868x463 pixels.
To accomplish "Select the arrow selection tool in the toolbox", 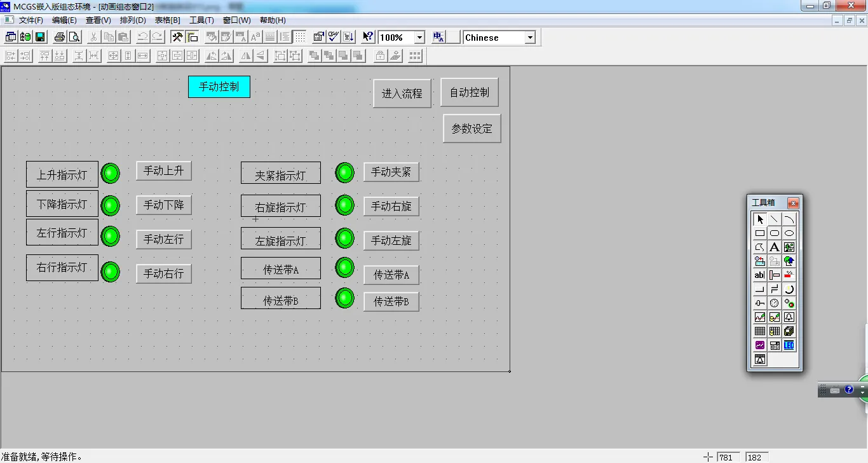I will click(760, 219).
